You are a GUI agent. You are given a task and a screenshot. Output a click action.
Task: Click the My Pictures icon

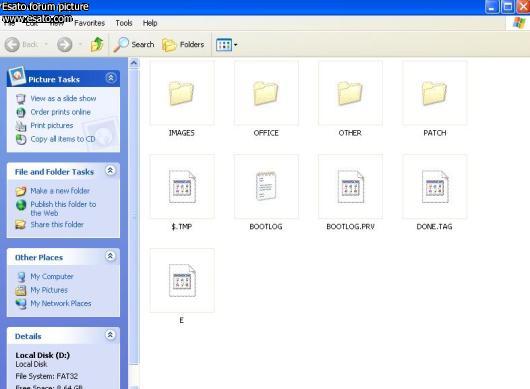(21, 290)
